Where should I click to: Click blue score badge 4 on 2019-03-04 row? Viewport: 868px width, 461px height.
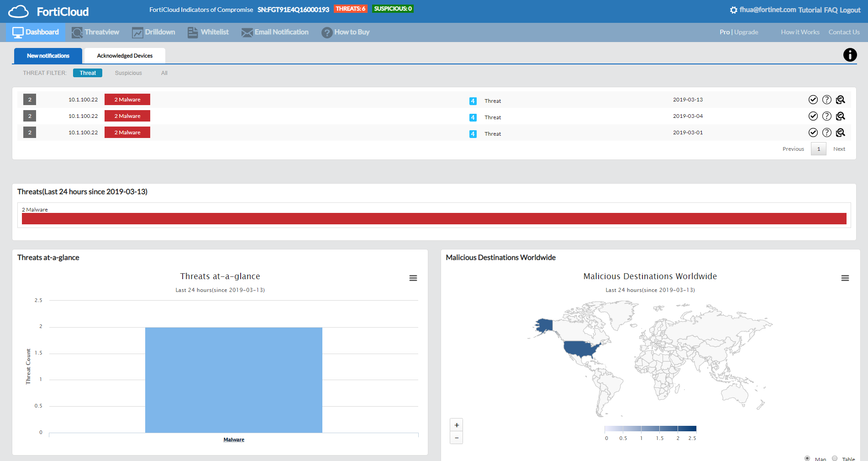click(473, 117)
